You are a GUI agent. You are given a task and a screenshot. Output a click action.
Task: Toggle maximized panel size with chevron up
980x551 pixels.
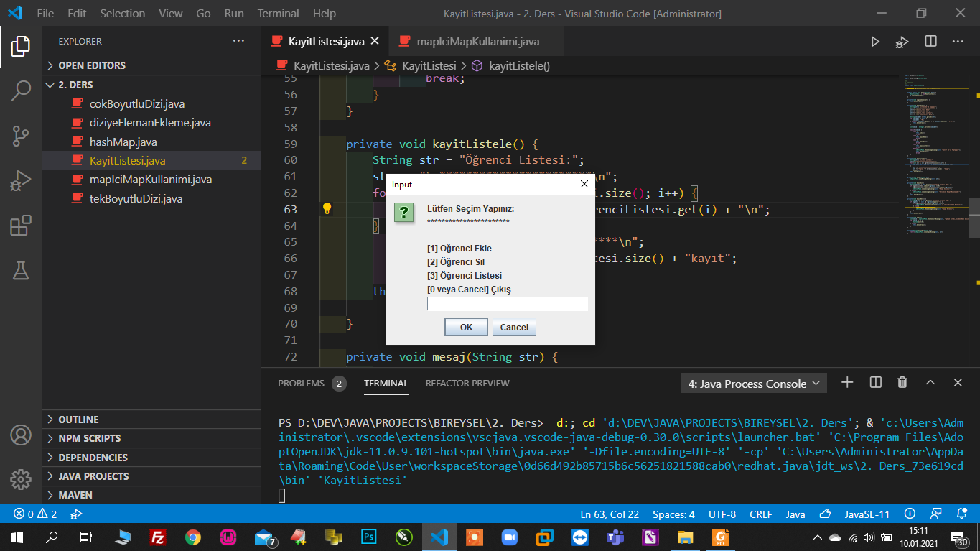pos(930,383)
